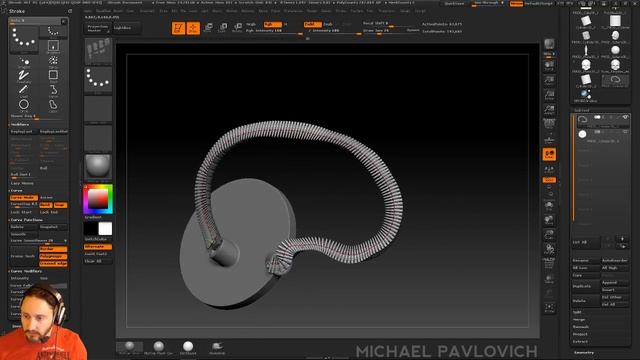Image resolution: width=640 pixels, height=360 pixels.
Task: Expand the Geometry subpalette
Action: (584, 353)
